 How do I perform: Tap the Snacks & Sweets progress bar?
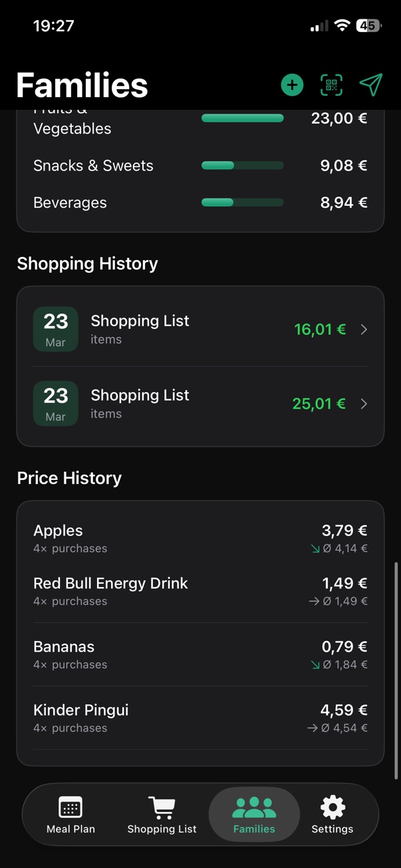[243, 166]
